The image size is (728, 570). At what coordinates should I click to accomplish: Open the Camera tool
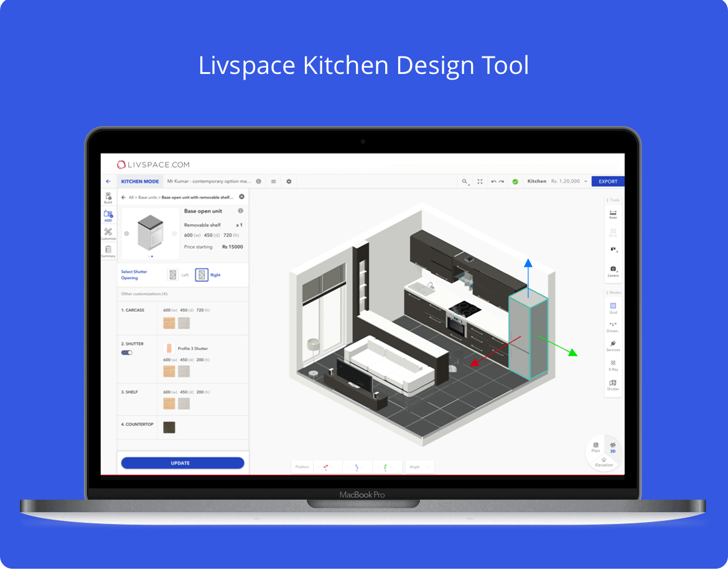(613, 271)
